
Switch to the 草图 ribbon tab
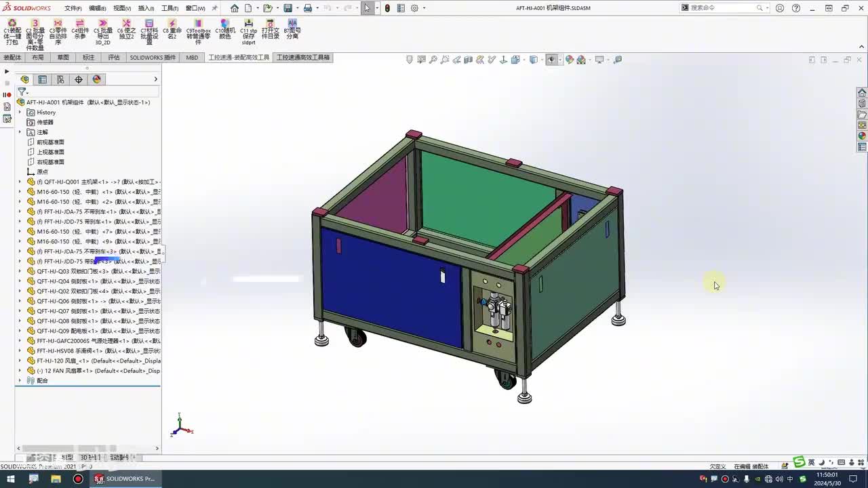[x=63, y=58]
